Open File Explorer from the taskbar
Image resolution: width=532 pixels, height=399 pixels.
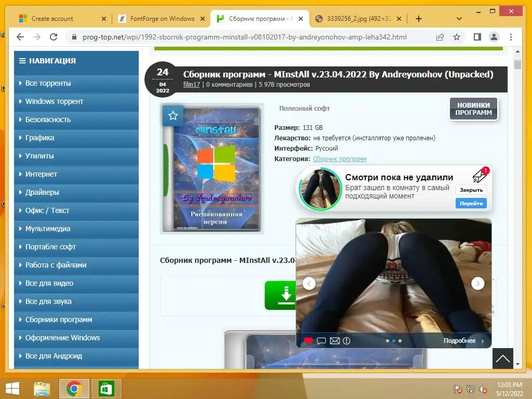click(x=42, y=389)
